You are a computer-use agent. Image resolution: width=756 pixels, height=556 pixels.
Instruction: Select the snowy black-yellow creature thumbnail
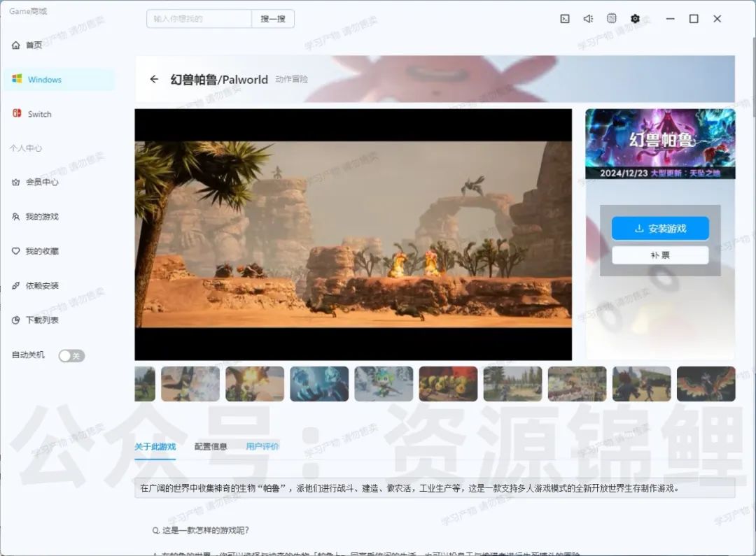190,384
